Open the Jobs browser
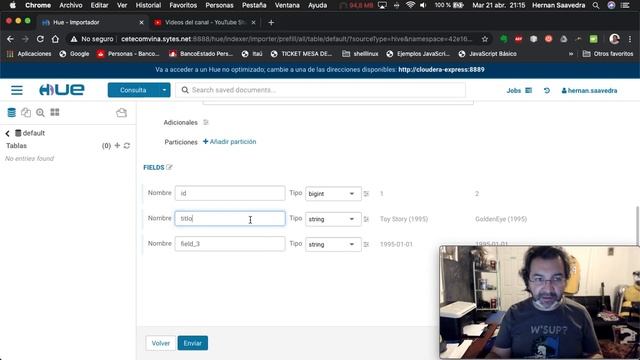Screen dimensions: 640x360 519,91
